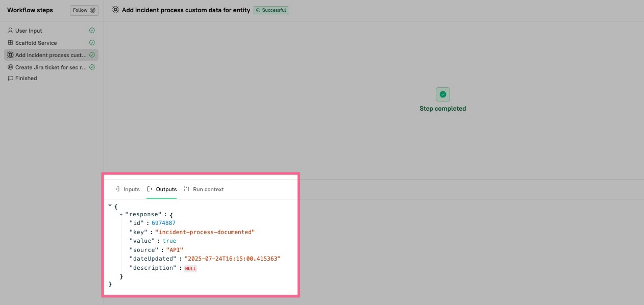Click the bug icon in the step title header
This screenshot has width=644, height=305.
click(x=116, y=10)
